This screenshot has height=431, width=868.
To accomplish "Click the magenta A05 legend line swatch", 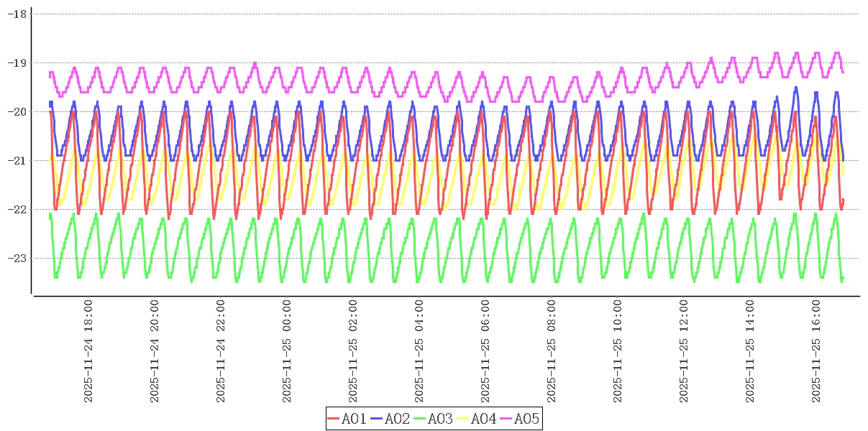I will pyautogui.click(x=506, y=419).
